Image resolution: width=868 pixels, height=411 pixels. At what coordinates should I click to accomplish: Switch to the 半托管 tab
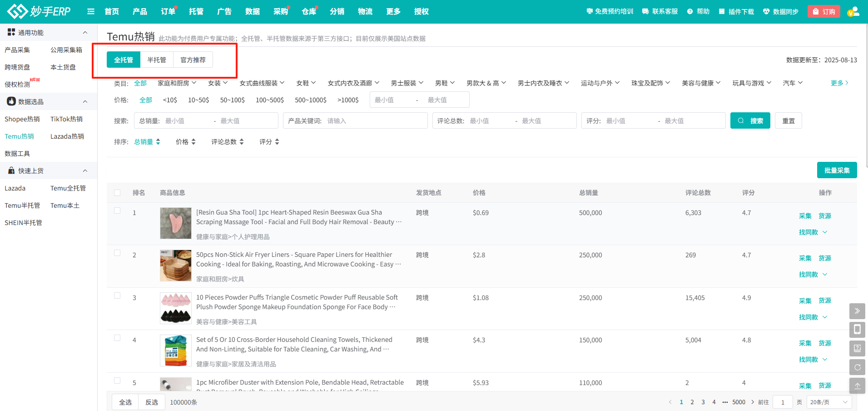click(157, 60)
